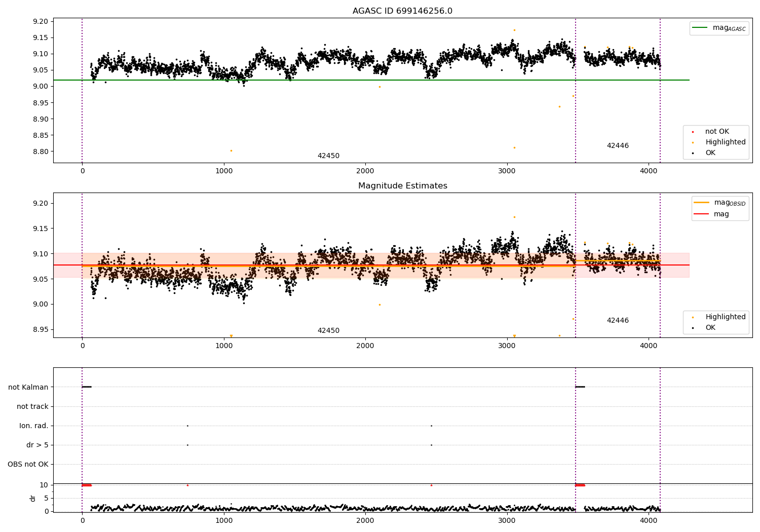Click the orange line sample beside mag OBSID legend
The image size is (760, 532).
pyautogui.click(x=701, y=203)
